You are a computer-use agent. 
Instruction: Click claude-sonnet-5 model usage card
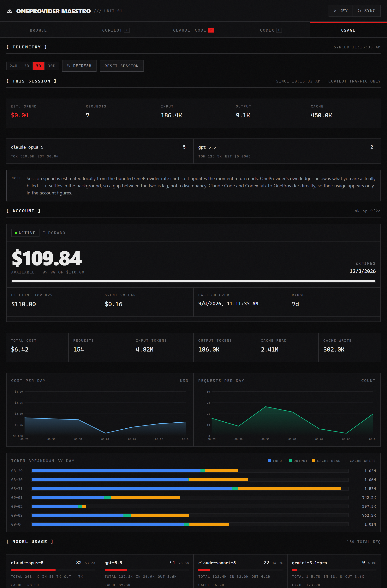(240, 571)
